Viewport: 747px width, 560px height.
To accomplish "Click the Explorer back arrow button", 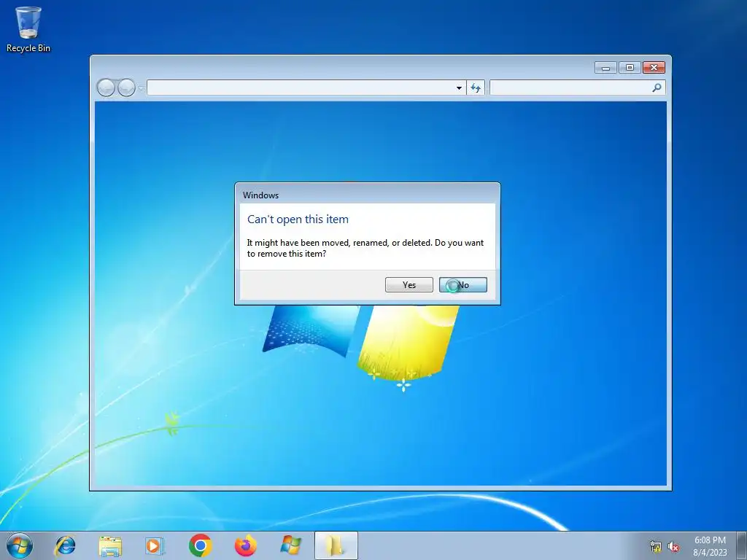I will [x=106, y=87].
